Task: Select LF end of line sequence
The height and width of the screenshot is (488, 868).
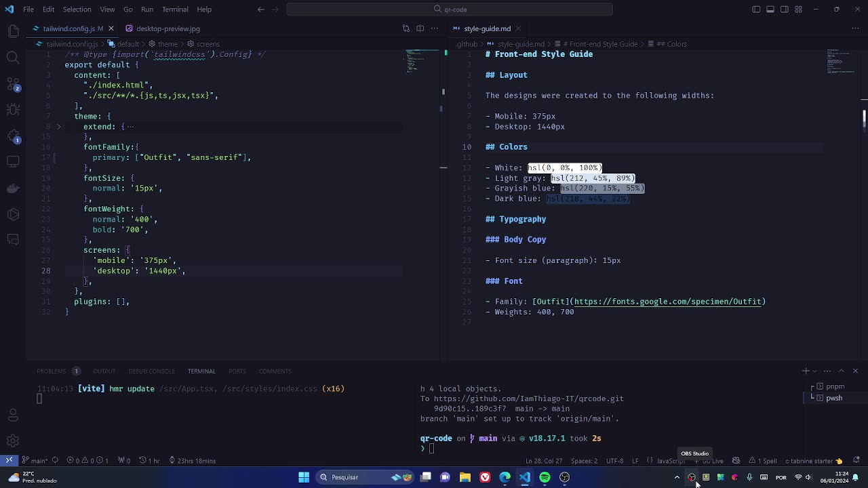Action: coord(635,461)
